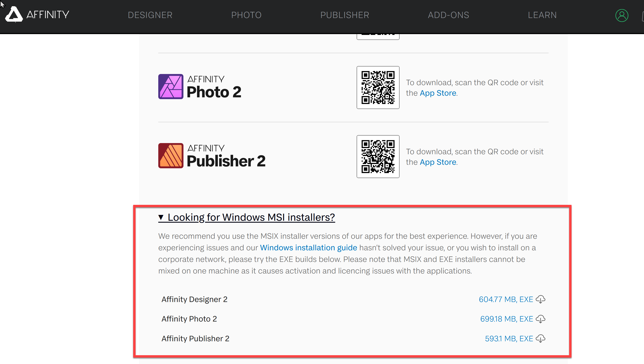This screenshot has width=644, height=364.
Task: Click download cloud icon for Affinity Photo 2
Action: tap(540, 319)
